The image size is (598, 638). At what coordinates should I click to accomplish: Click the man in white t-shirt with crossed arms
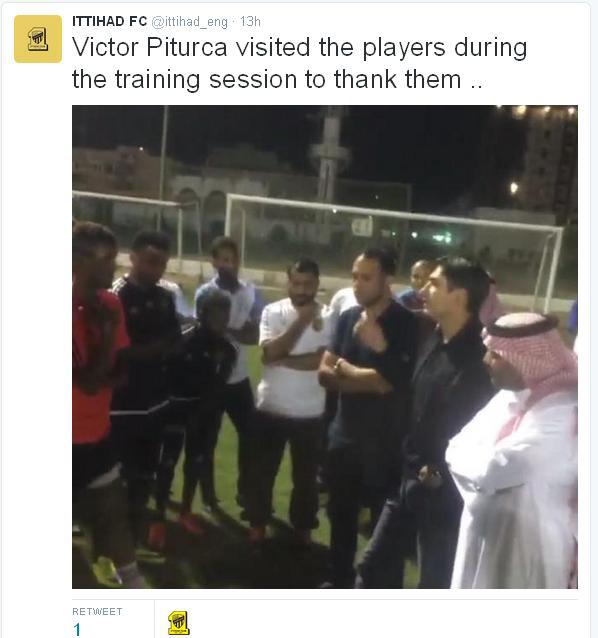291,391
